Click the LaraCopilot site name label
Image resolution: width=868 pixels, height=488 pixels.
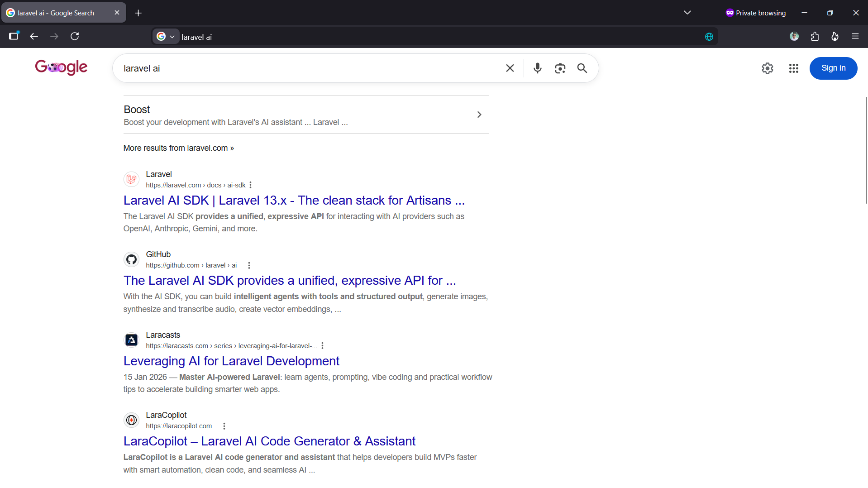166,415
